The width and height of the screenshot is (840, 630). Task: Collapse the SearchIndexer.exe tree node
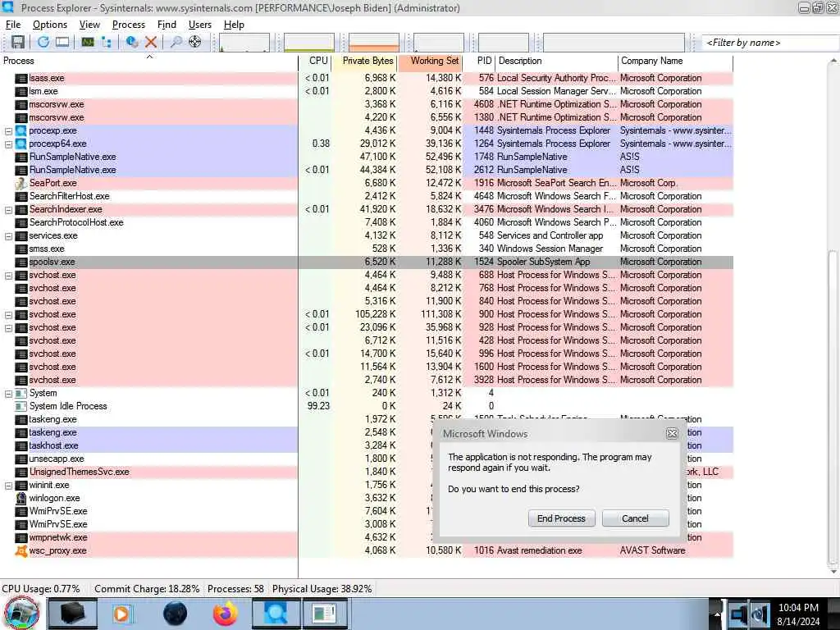click(x=8, y=209)
